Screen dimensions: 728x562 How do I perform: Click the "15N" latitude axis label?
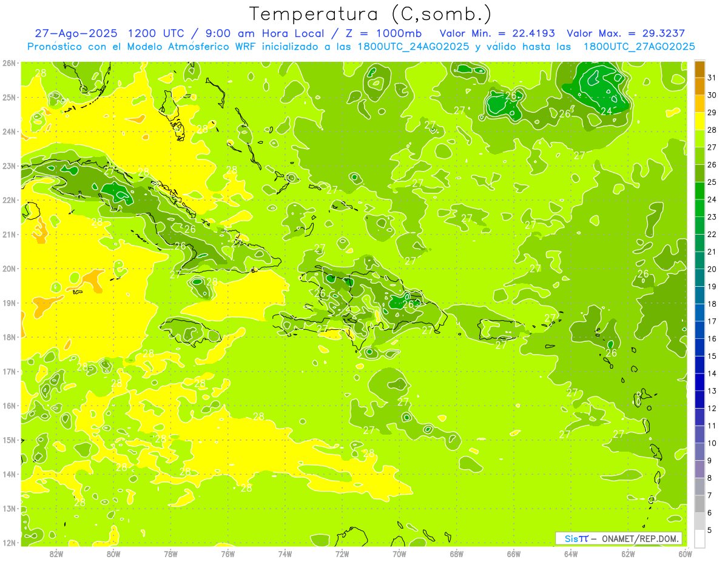[x=9, y=440]
